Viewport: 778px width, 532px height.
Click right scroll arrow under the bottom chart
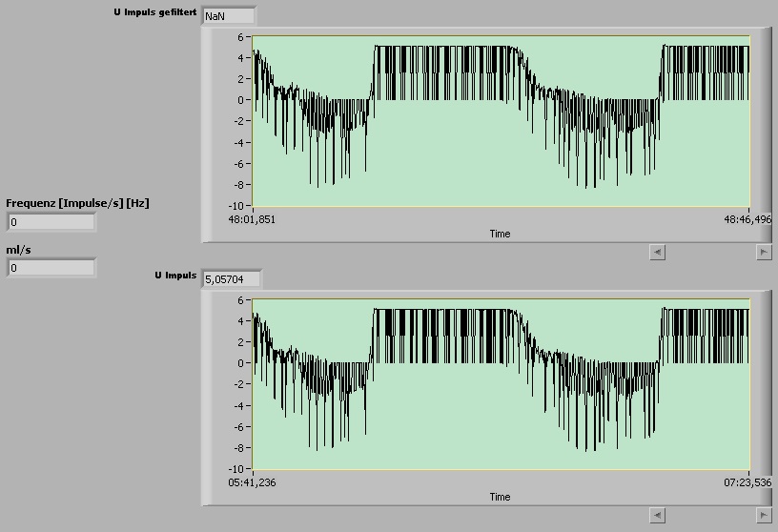tap(764, 516)
